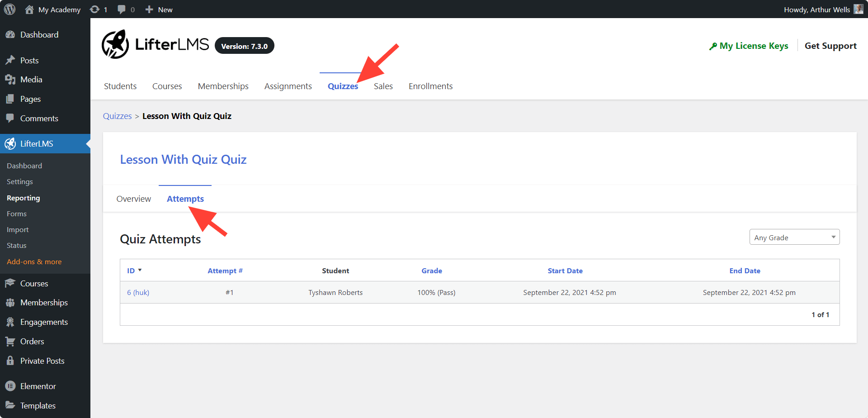
Task: Click the My Academy home icon
Action: click(x=29, y=9)
